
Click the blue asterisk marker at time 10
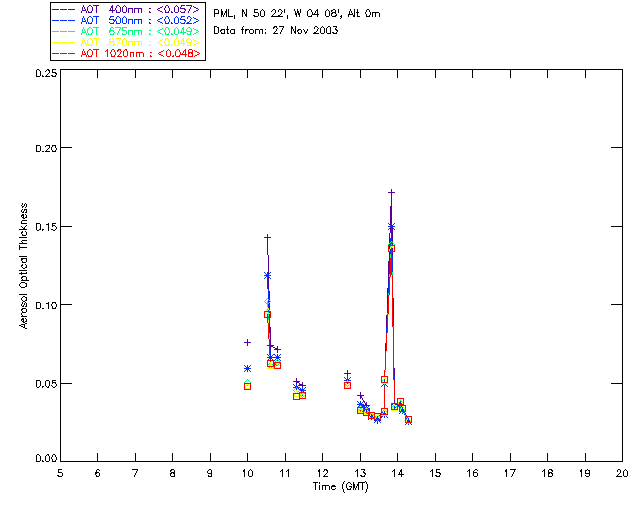tap(247, 369)
